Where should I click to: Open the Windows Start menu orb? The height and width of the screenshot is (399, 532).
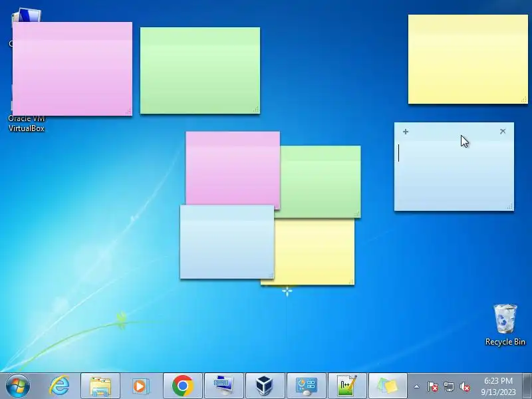pos(18,386)
